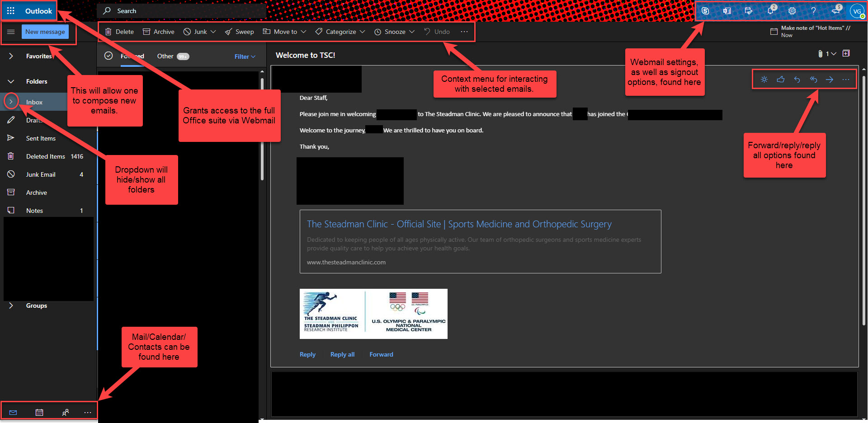The height and width of the screenshot is (423, 868).
Task: Click the Search input field
Action: pos(182,11)
